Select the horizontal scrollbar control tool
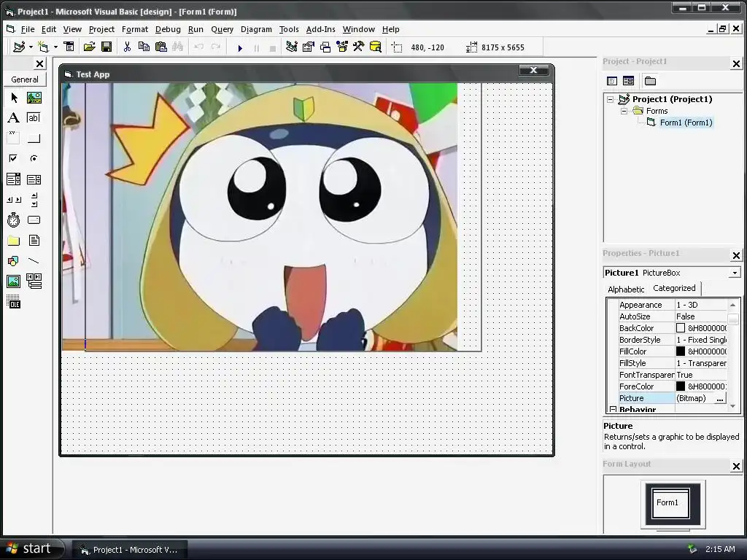Image resolution: width=747 pixels, height=560 pixels. [14, 200]
